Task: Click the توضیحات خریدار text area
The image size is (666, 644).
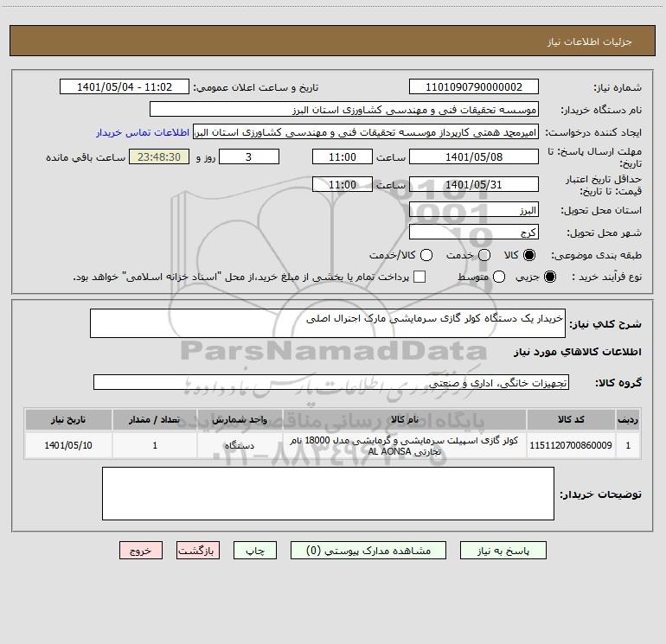Action: [328, 494]
